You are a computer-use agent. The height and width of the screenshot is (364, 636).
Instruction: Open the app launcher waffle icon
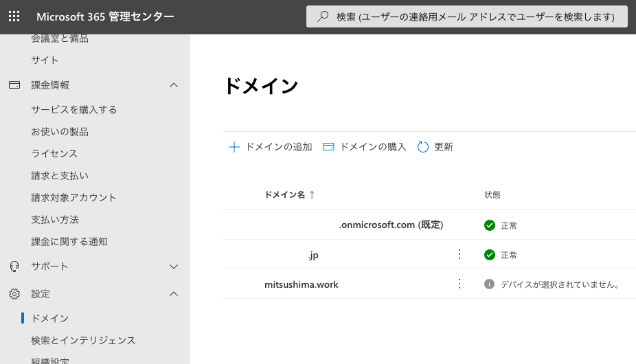(14, 16)
